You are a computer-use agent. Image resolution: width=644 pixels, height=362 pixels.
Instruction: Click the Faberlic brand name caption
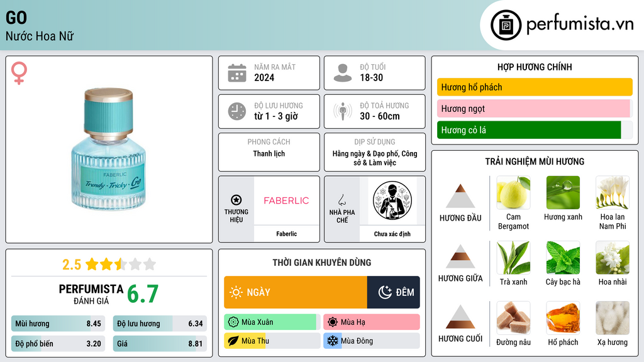286,234
